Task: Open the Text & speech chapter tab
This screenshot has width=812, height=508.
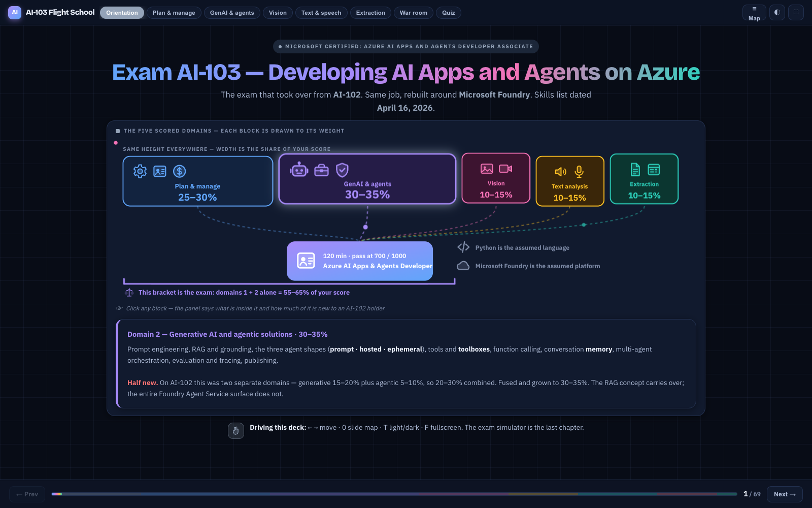Action: click(321, 13)
